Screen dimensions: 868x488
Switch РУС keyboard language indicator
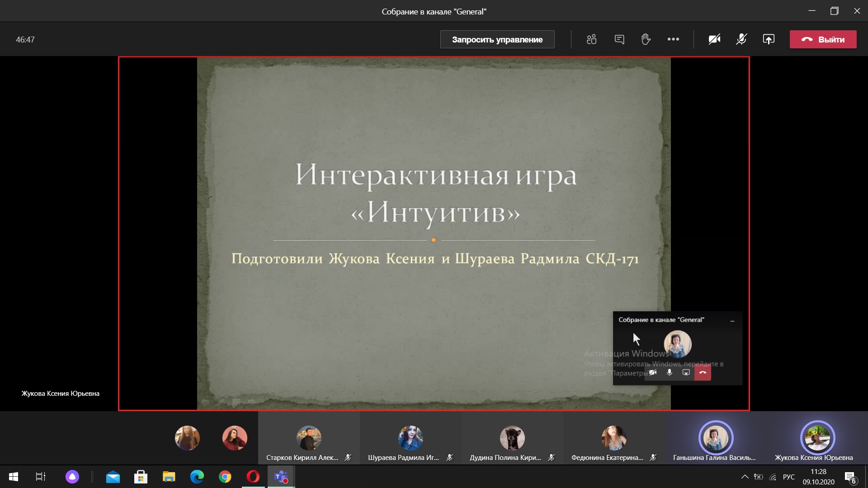[x=788, y=477]
